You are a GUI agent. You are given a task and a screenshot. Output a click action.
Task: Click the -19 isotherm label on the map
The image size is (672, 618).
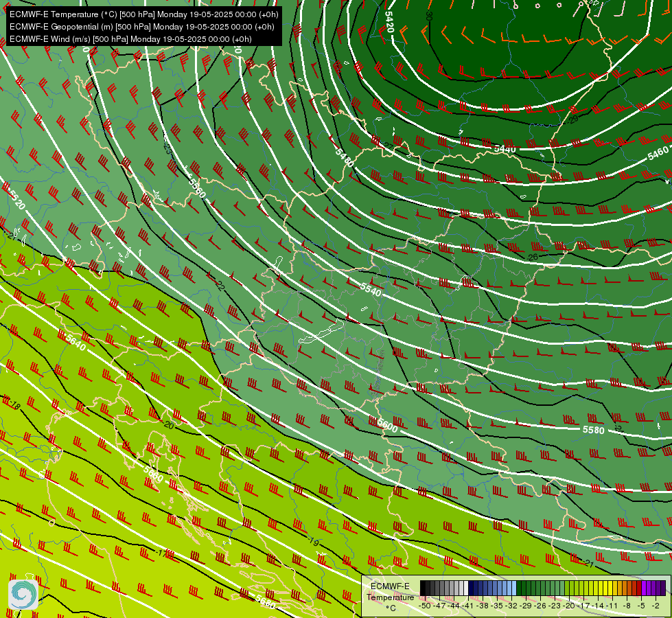314,541
